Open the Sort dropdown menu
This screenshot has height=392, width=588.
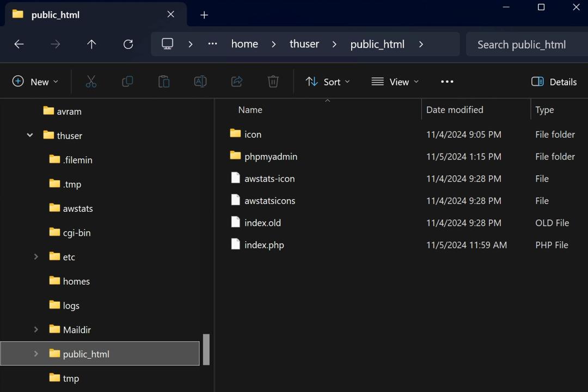click(x=328, y=82)
